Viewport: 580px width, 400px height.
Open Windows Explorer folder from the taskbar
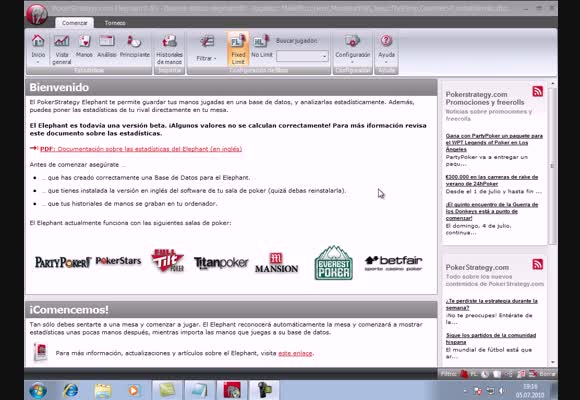pyautogui.click(x=103, y=390)
